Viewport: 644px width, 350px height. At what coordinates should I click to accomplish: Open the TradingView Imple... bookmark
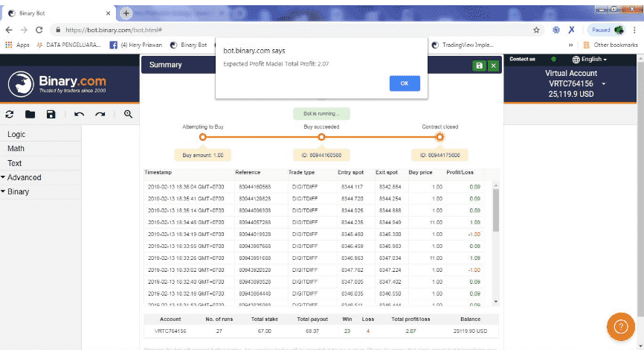(x=463, y=45)
